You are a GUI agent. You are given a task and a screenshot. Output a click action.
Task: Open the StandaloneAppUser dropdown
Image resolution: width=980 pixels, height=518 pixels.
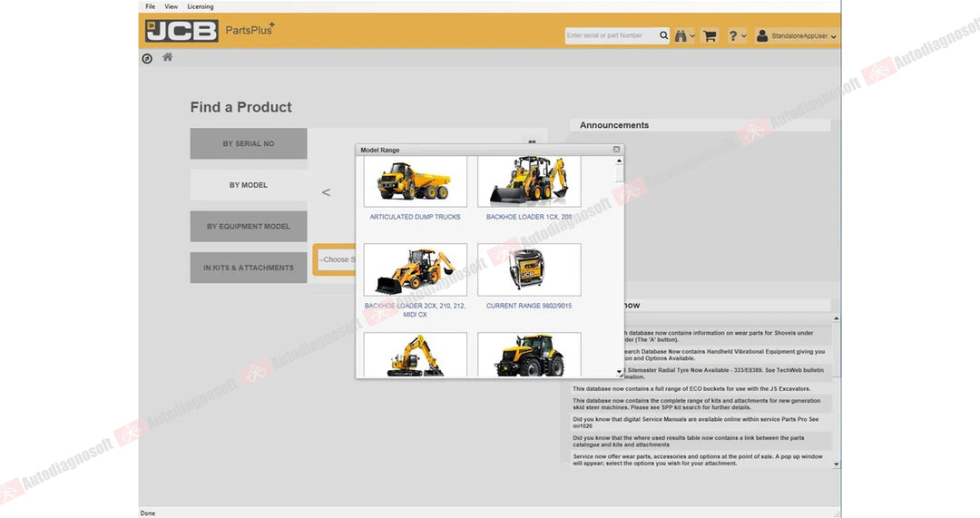[x=803, y=36]
